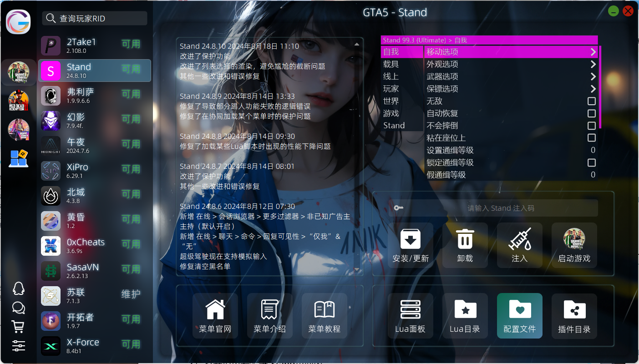639x364 pixels.
Task: Toggle the 自动恢复 checkbox
Action: [x=591, y=113]
